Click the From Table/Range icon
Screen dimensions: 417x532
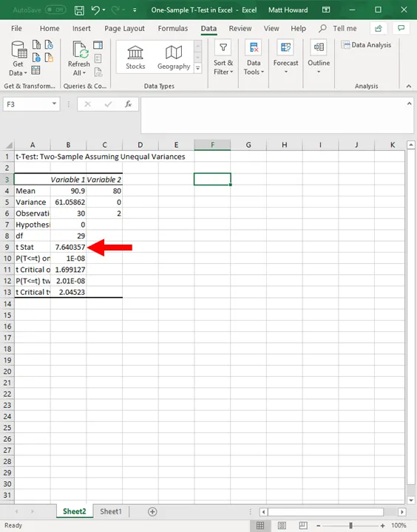coord(35,70)
